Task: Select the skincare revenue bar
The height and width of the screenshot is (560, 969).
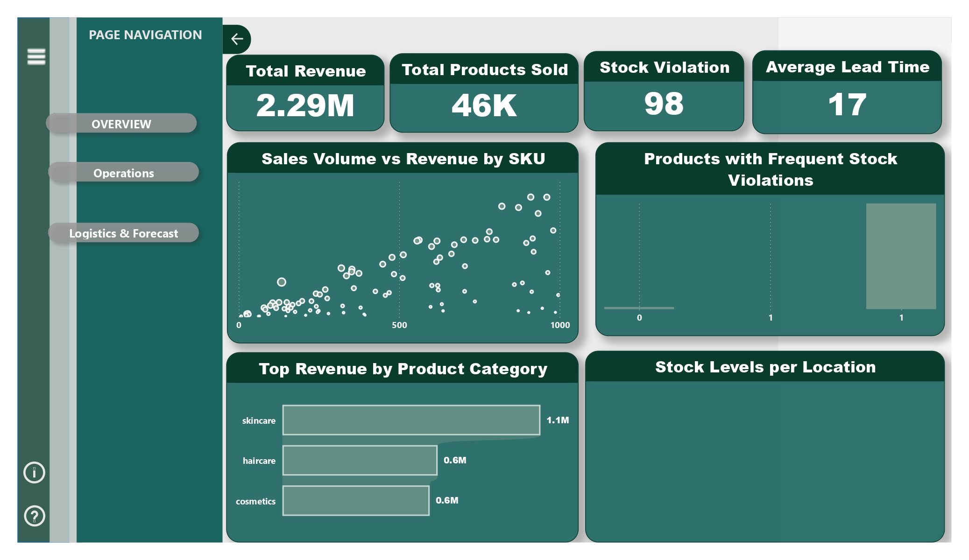Action: pos(411,420)
